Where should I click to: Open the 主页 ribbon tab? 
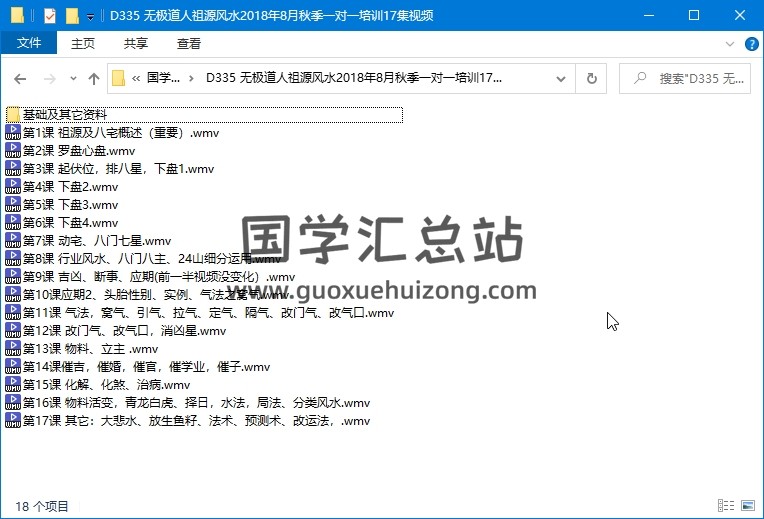click(83, 43)
